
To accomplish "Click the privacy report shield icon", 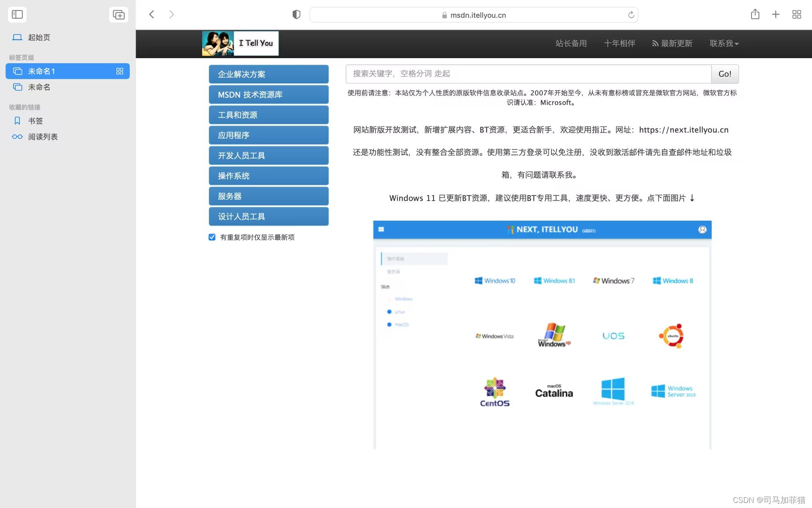I will (296, 15).
